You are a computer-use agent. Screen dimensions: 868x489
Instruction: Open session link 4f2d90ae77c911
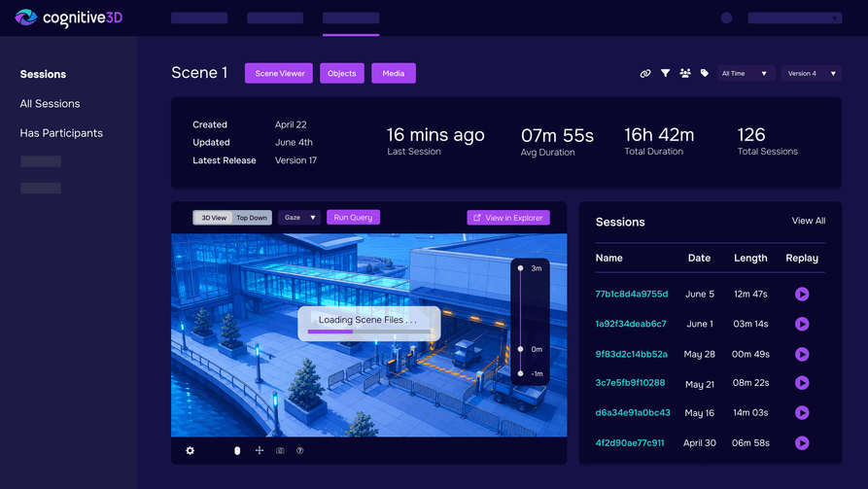tap(630, 443)
